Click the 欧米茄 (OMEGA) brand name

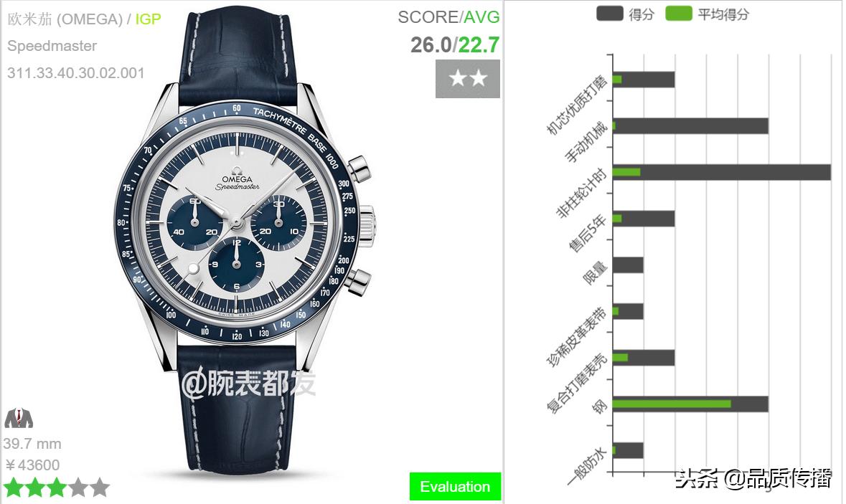(x=65, y=19)
